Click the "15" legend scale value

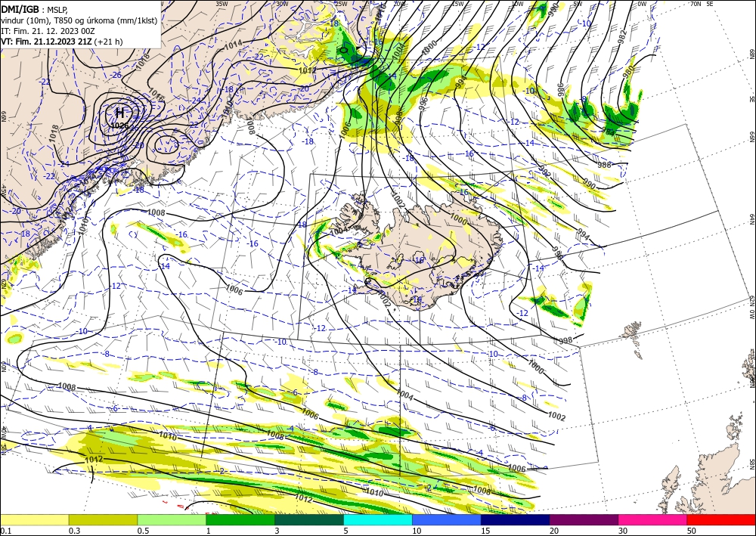coord(485,531)
